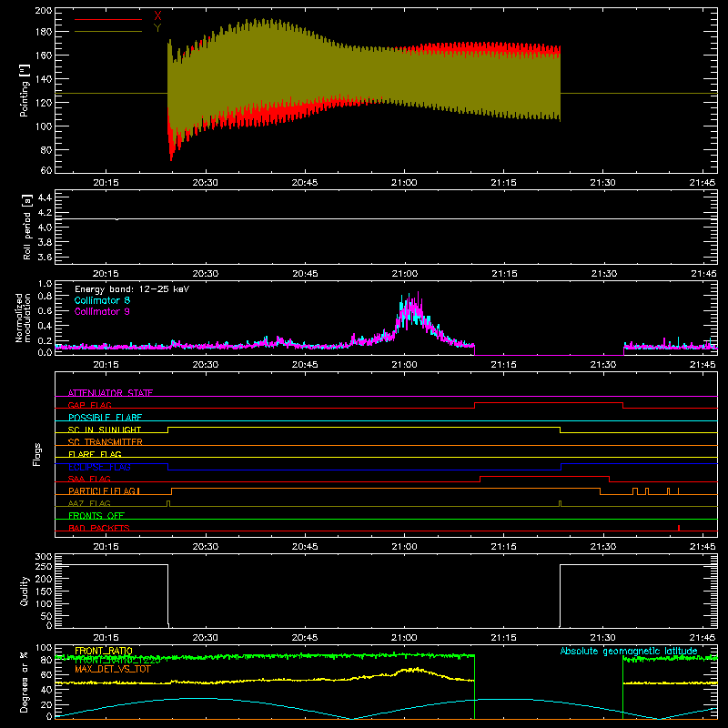Click the SC_TRANSMITTER flag label

pyautogui.click(x=106, y=442)
